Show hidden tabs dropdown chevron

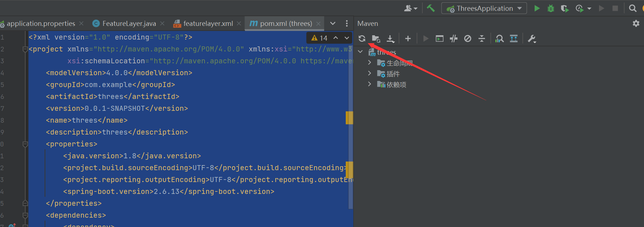[x=333, y=23]
